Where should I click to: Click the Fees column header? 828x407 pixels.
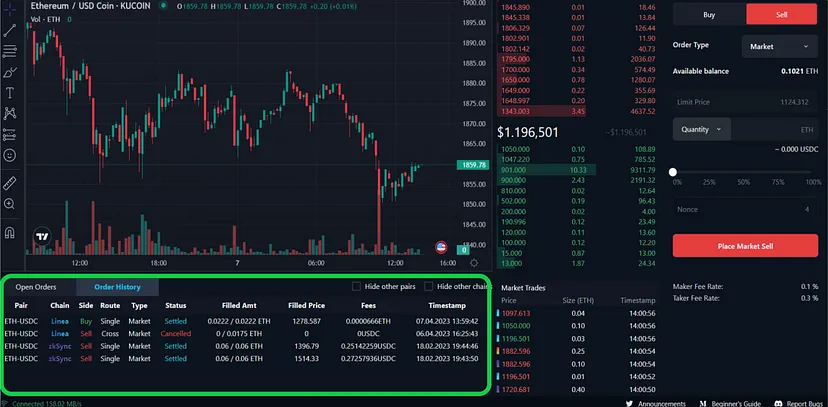click(x=368, y=306)
